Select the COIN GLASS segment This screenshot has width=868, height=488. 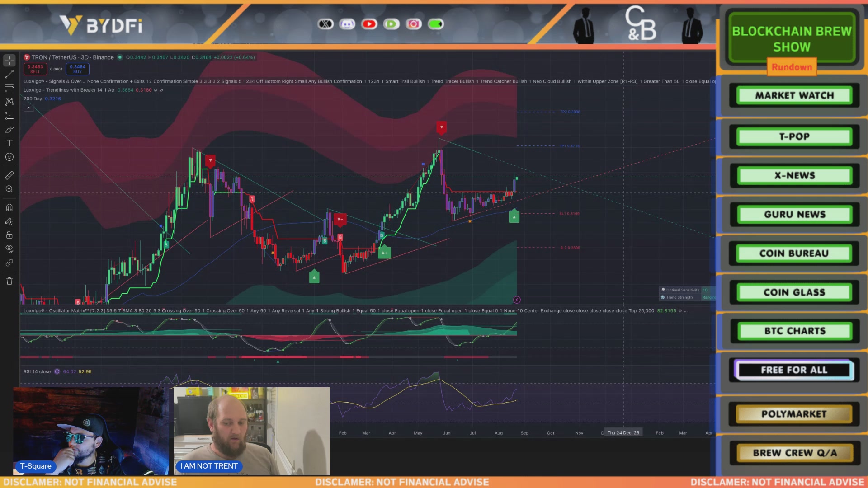pyautogui.click(x=794, y=292)
